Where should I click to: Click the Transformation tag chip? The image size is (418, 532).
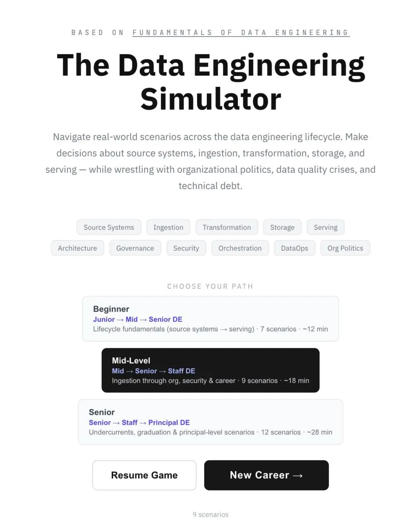[x=227, y=227]
